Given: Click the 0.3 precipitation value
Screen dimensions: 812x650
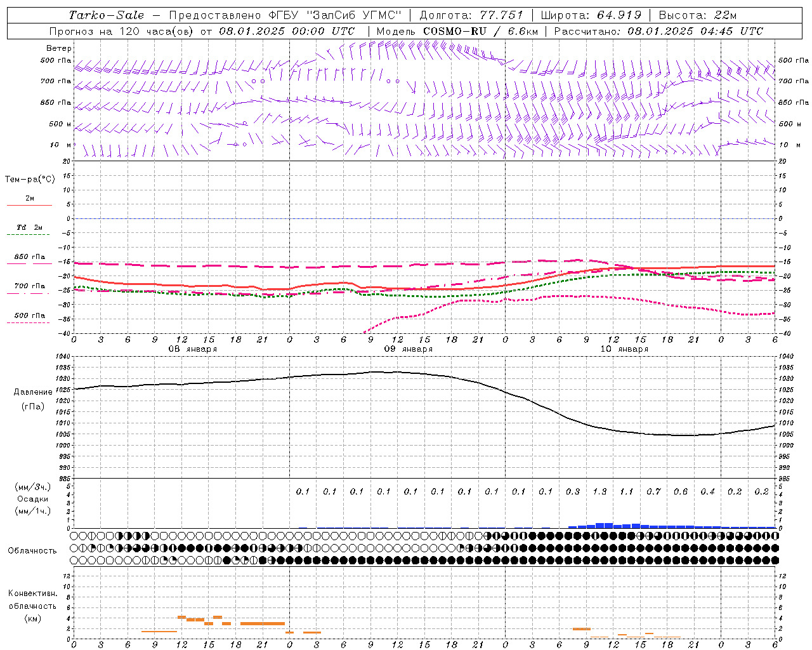Looking at the screenshot, I should (573, 491).
